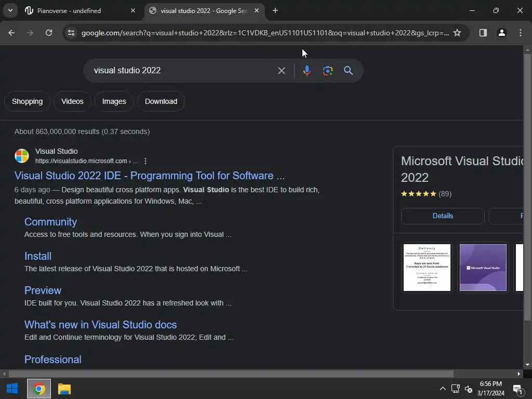Open the Delivery information thumbnail
Image resolution: width=532 pixels, height=399 pixels.
(427, 268)
